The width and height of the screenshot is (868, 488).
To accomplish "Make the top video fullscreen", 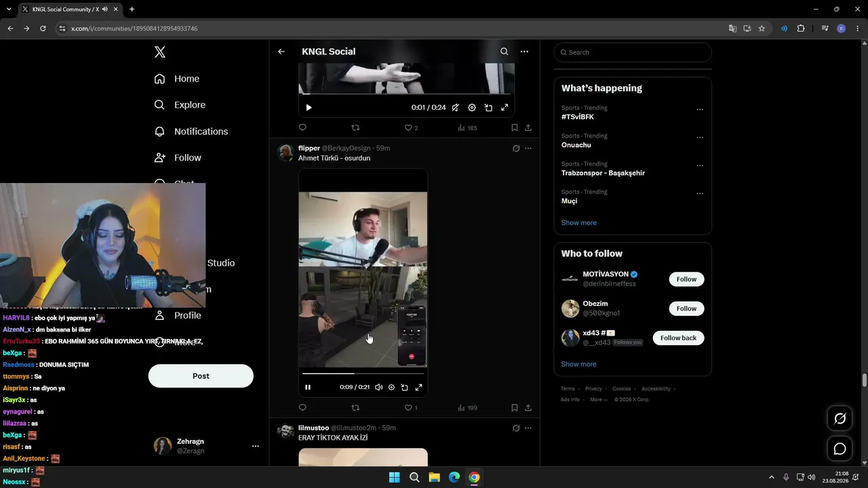I will 505,108.
